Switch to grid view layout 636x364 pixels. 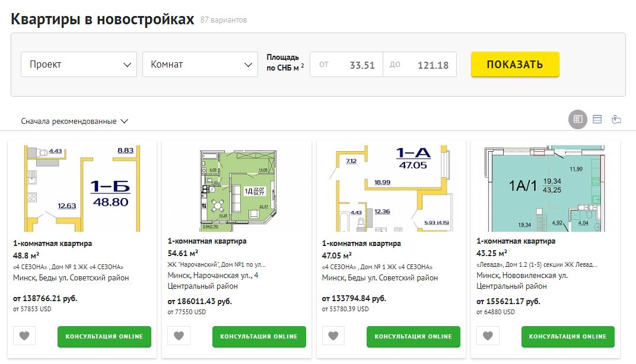[x=577, y=119]
